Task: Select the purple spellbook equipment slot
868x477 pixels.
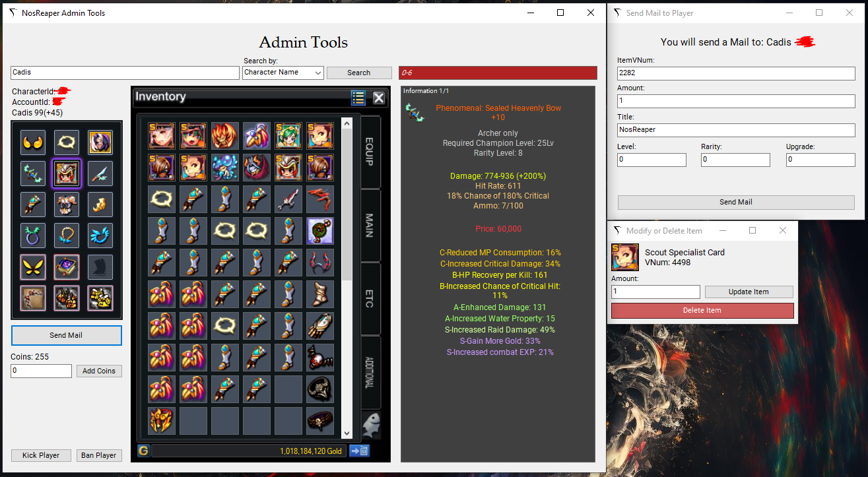Action: [x=67, y=267]
